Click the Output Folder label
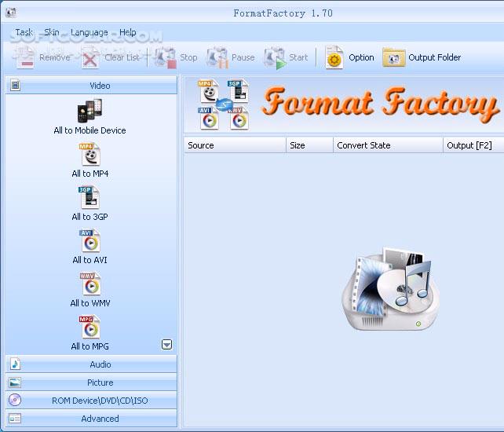This screenshot has width=504, height=432. pyautogui.click(x=435, y=57)
